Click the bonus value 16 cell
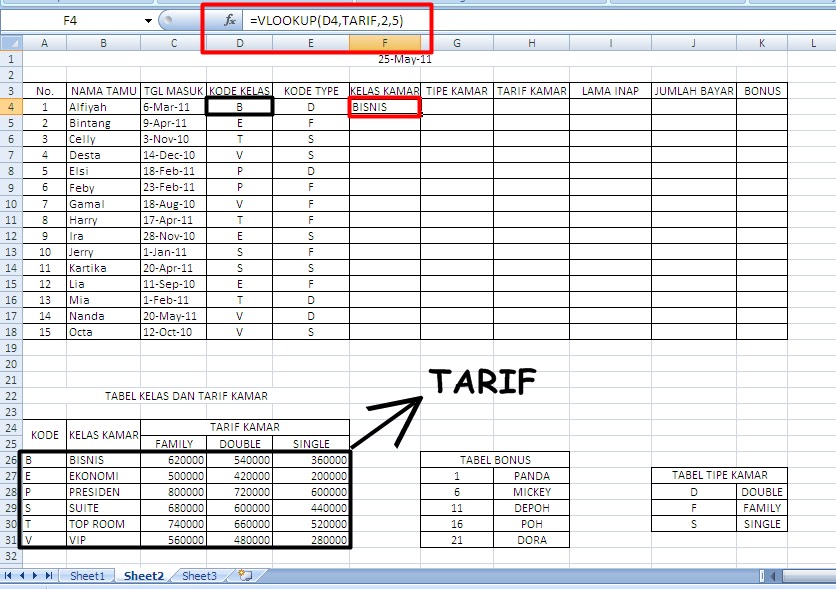The image size is (836, 589). pos(457,524)
